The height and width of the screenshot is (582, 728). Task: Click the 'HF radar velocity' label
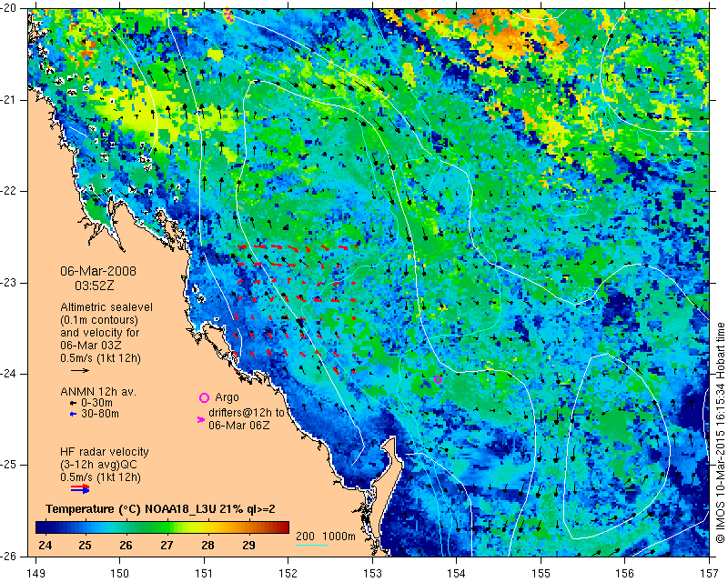105,452
